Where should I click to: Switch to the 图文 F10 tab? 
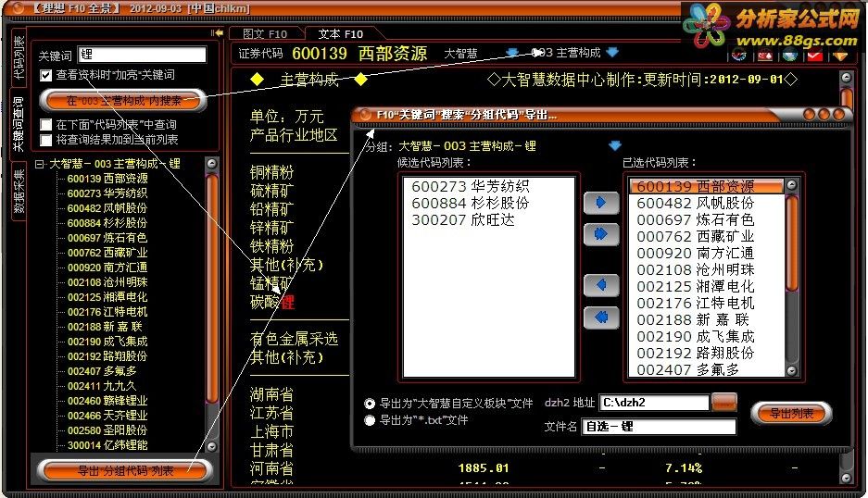265,34
